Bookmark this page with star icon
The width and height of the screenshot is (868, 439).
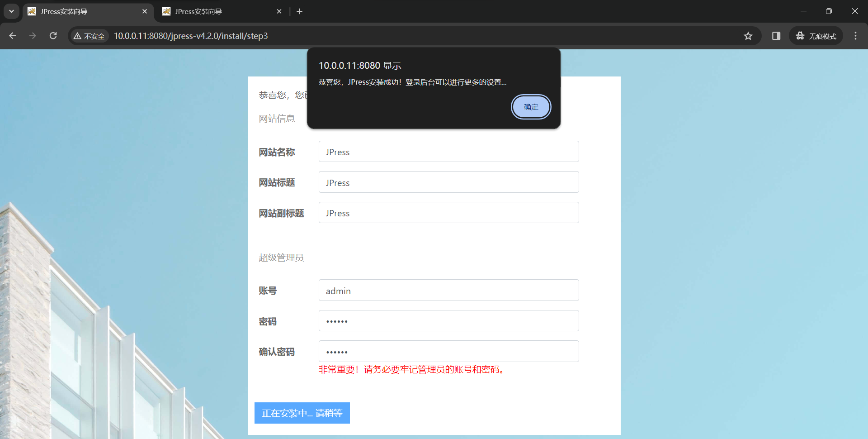pyautogui.click(x=748, y=36)
